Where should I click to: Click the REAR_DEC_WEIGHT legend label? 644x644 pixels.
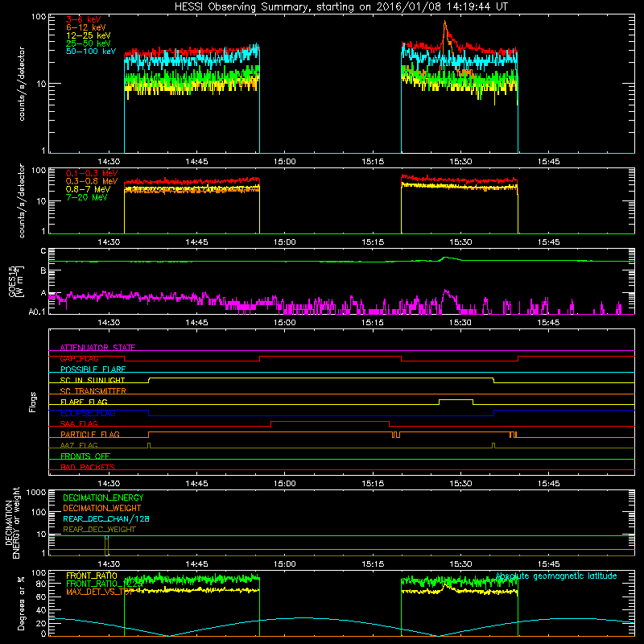tap(99, 530)
